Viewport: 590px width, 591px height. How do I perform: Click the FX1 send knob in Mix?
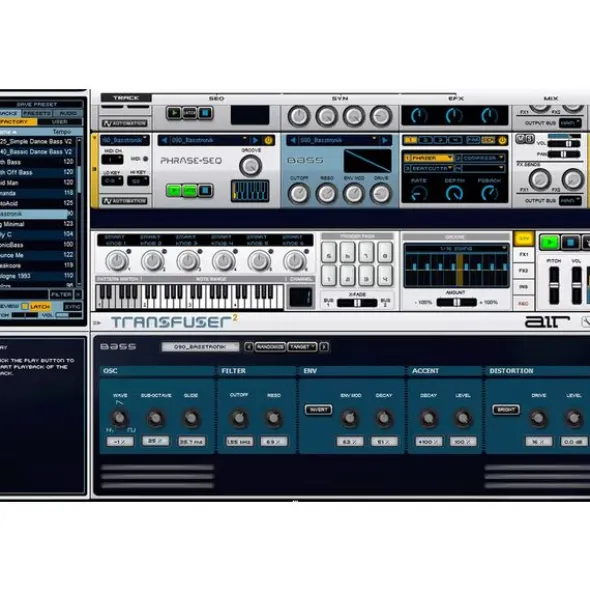pos(540,179)
